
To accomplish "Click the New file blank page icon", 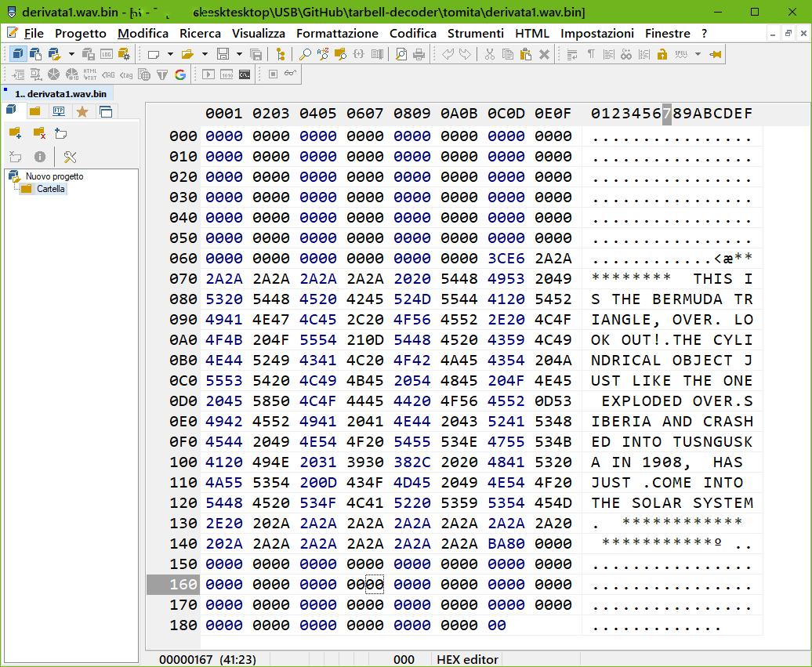I will pyautogui.click(x=154, y=54).
